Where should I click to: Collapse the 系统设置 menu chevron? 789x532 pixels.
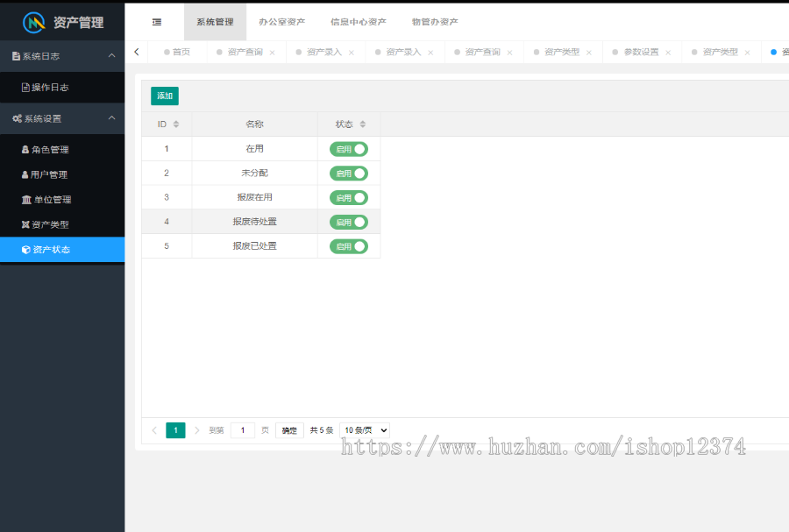point(111,118)
